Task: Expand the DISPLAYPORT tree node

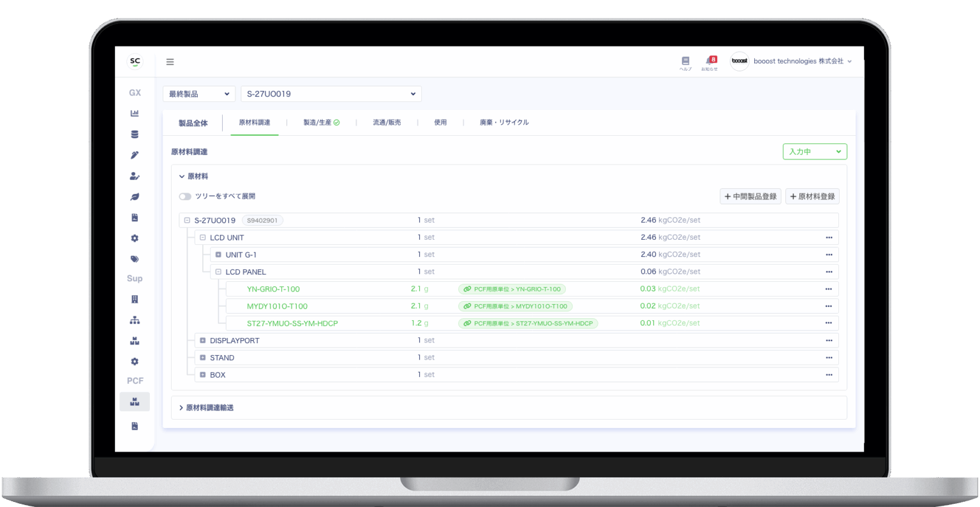Action: point(202,341)
